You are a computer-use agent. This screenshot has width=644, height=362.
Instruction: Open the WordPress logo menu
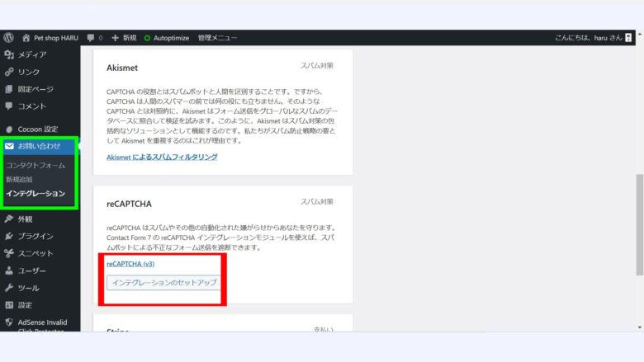[x=8, y=38]
